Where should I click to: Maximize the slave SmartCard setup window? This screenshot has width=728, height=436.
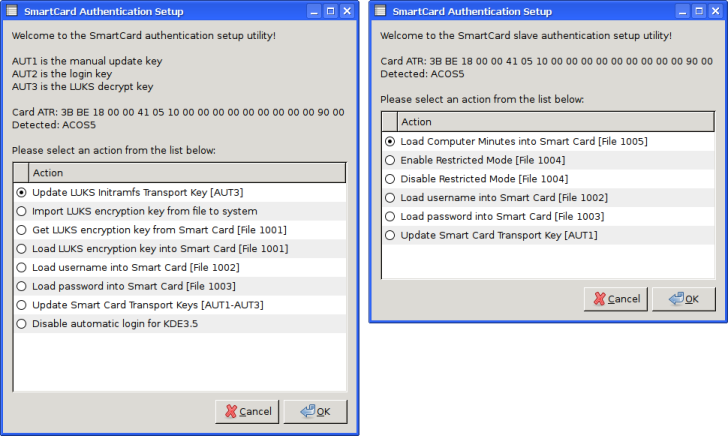point(699,11)
